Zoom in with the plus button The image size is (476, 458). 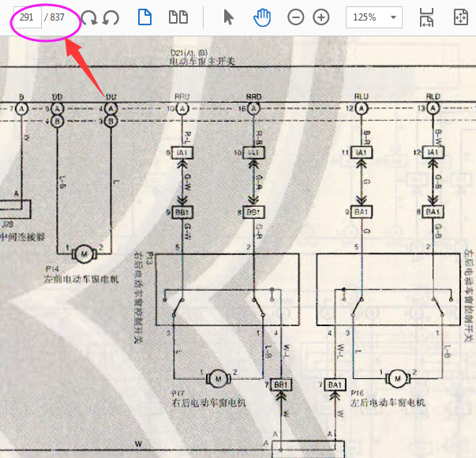tap(321, 17)
